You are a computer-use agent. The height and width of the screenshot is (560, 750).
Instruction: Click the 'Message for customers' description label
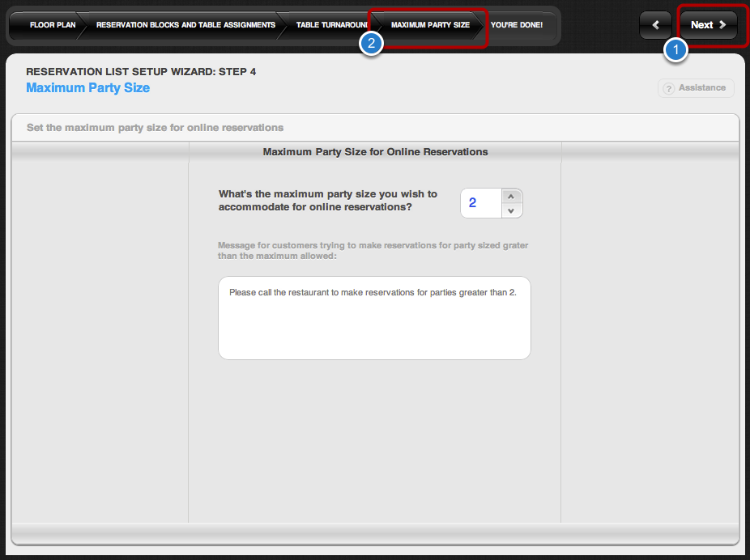point(373,250)
